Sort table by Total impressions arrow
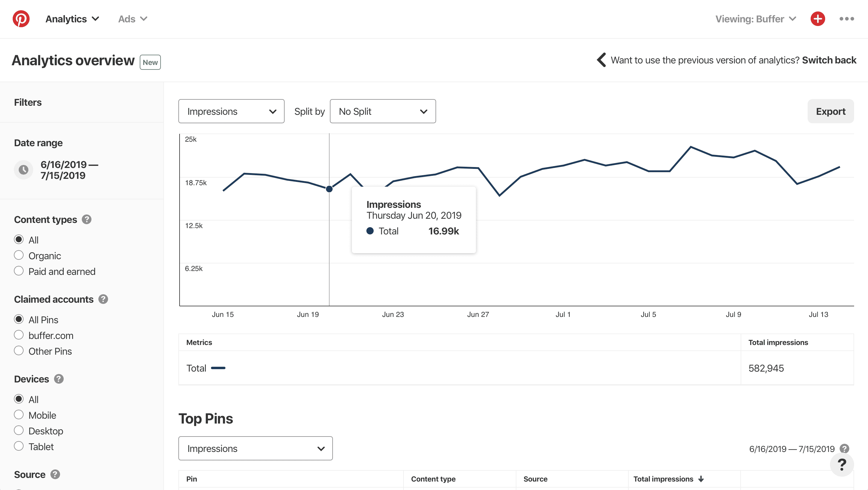 (701, 479)
